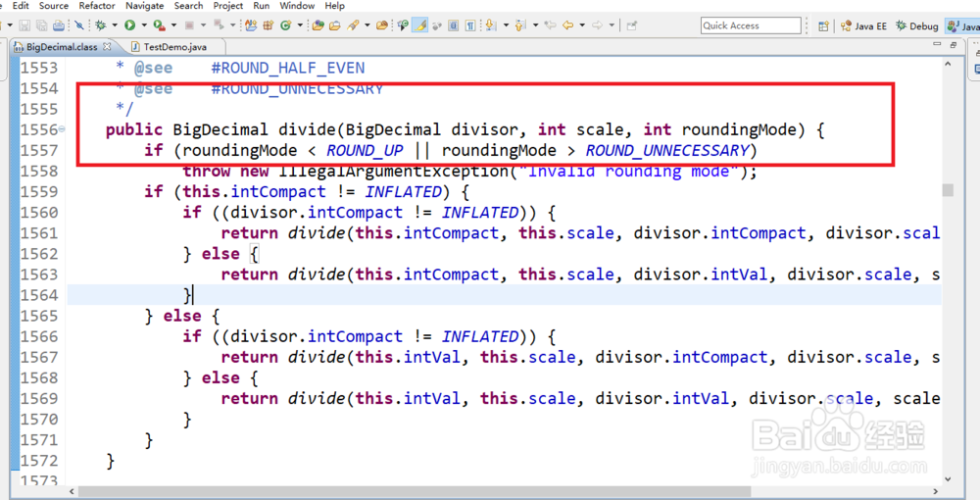980x500 pixels.
Task: Close the BigDecimal.class tab
Action: click(107, 46)
